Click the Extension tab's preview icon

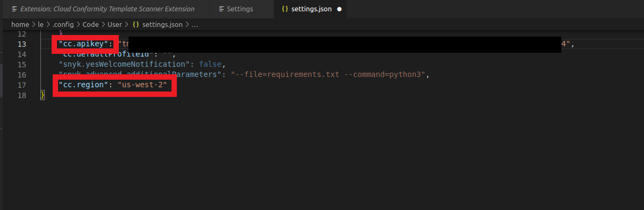point(15,9)
